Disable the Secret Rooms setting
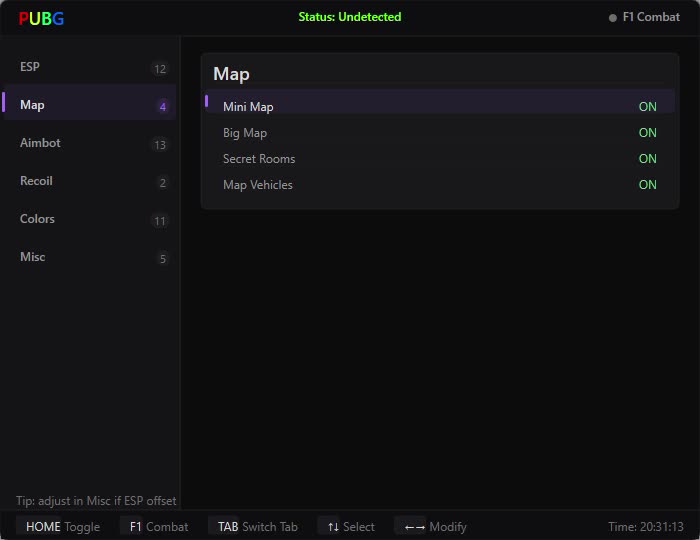 pos(647,158)
